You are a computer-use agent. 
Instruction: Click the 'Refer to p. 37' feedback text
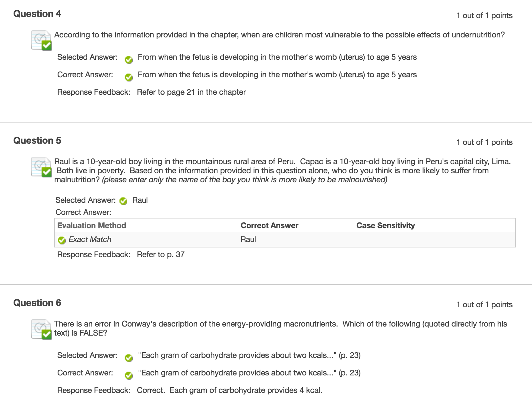tap(160, 254)
